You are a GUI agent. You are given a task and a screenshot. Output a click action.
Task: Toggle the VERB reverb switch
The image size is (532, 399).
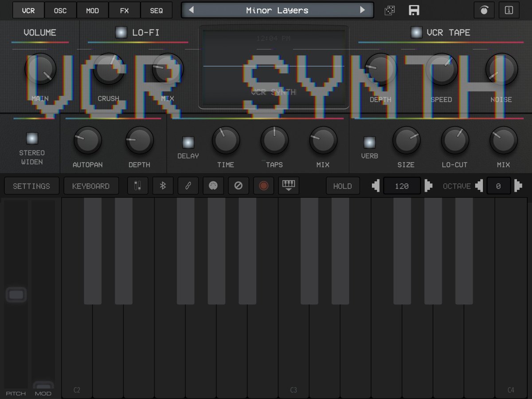coord(369,142)
